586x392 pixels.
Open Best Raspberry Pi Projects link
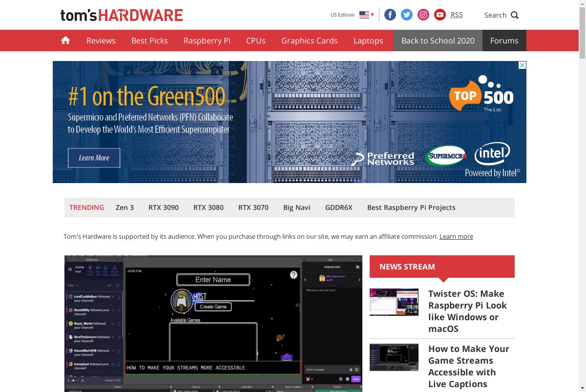[411, 207]
